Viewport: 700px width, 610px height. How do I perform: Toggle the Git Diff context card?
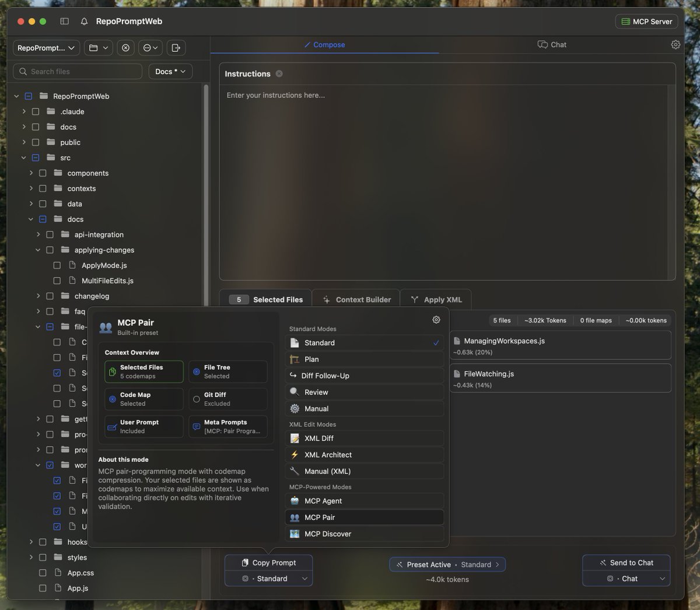(228, 399)
